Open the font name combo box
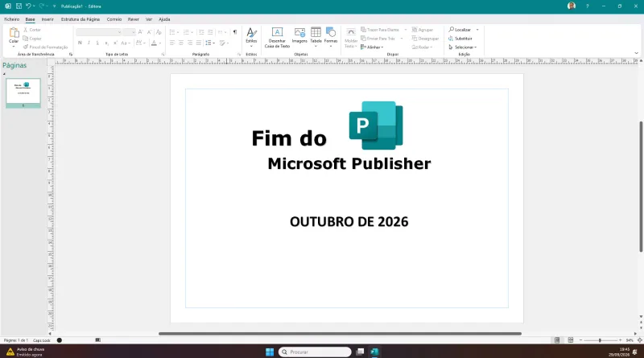Screen dimensions: 644x358 point(98,32)
